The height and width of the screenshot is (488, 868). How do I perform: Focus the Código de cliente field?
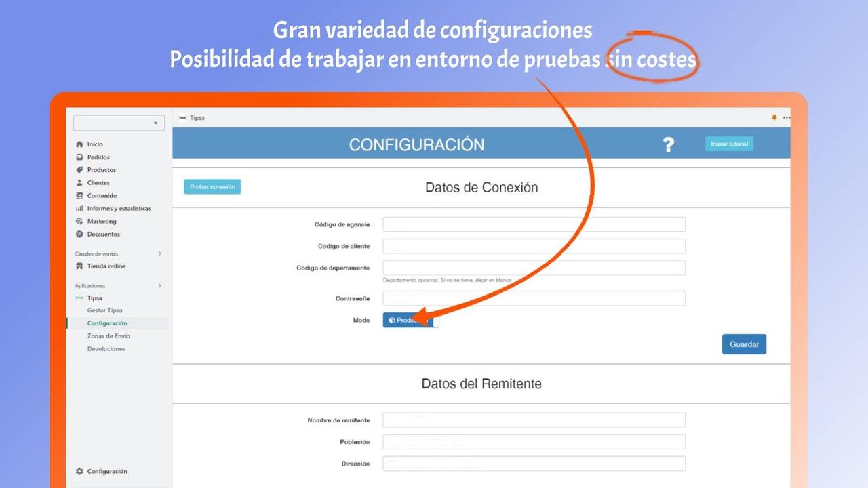[534, 246]
